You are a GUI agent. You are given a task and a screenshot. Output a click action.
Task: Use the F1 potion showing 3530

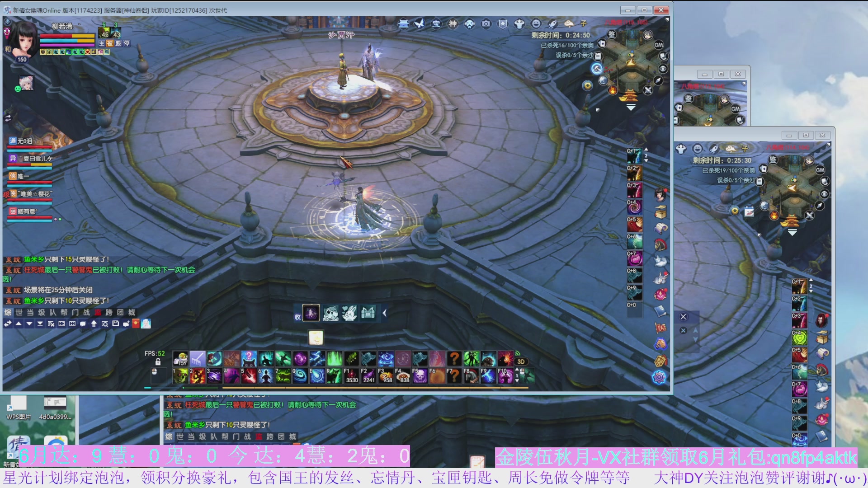tap(351, 376)
